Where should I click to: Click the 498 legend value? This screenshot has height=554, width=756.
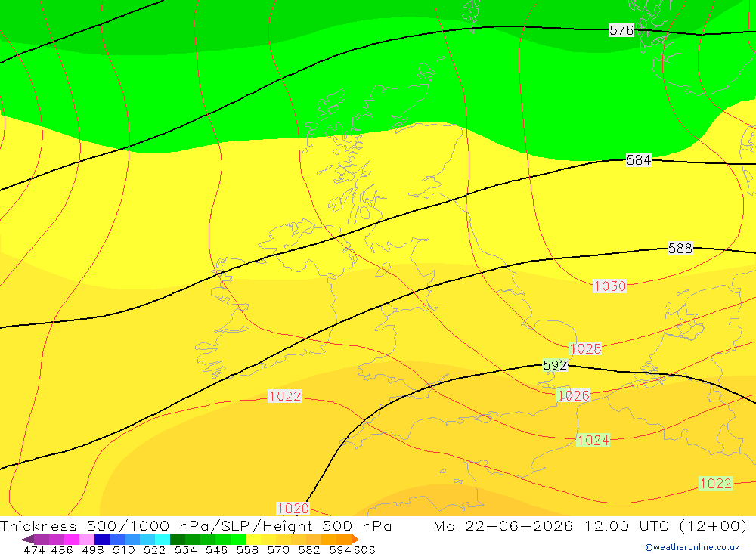tap(92, 550)
